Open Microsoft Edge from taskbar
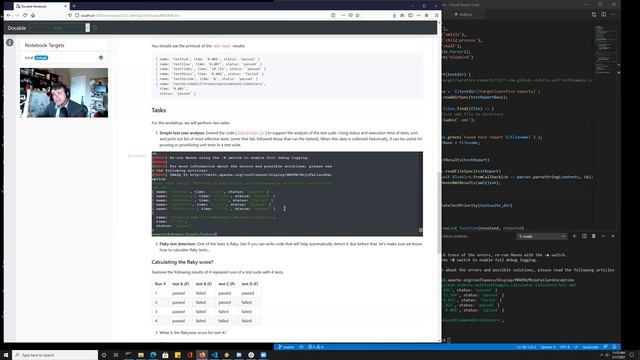The width and height of the screenshot is (640, 360). pyautogui.click(x=153, y=355)
